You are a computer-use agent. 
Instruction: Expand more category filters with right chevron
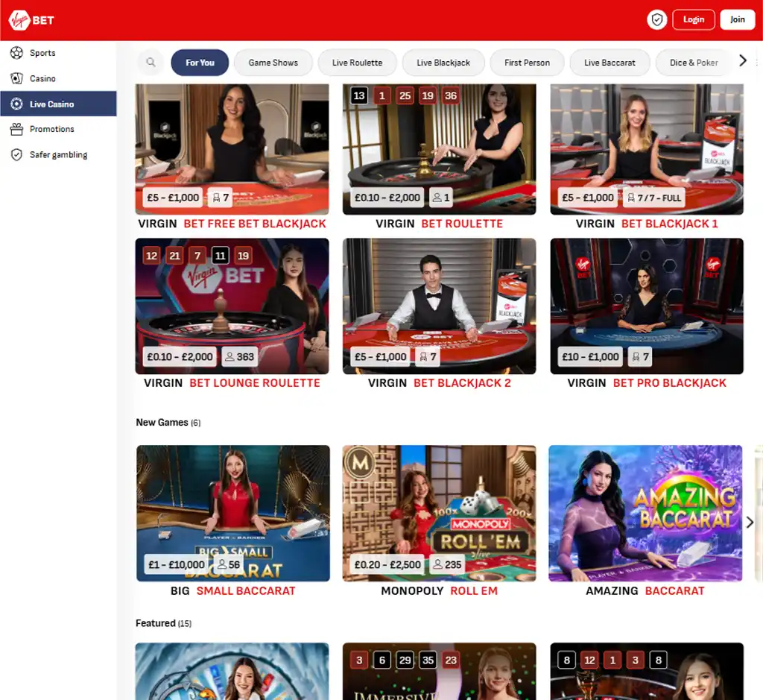(x=743, y=60)
